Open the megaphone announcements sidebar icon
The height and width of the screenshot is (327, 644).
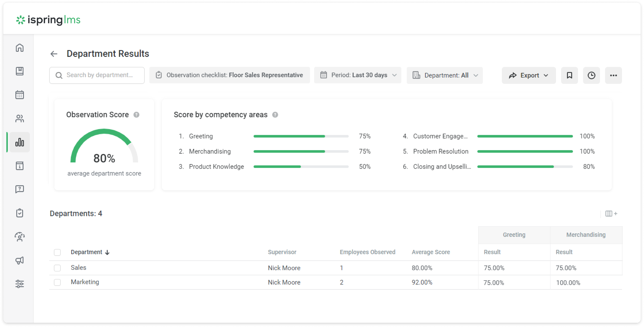[19, 260]
